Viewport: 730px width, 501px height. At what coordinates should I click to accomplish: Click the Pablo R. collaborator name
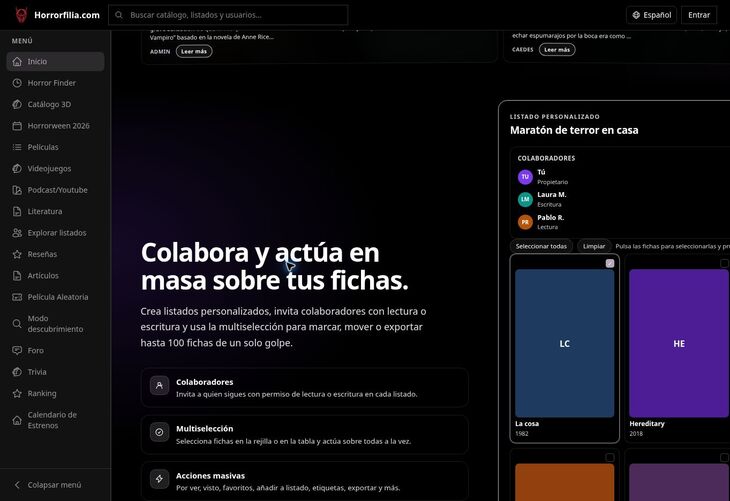tap(550, 217)
